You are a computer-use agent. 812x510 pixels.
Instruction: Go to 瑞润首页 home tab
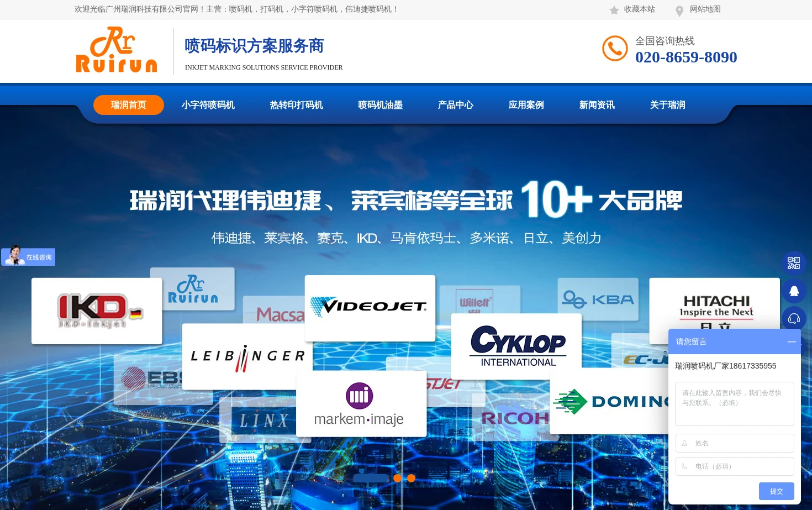click(129, 105)
